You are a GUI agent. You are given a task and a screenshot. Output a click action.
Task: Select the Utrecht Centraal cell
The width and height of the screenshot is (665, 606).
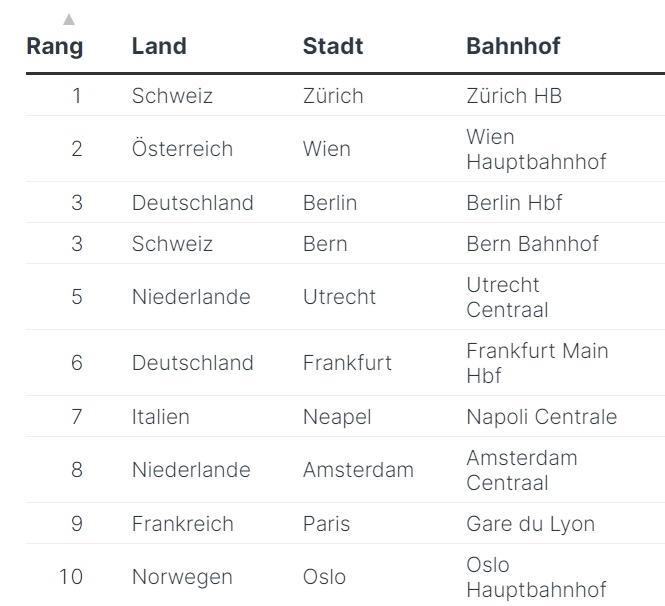[x=507, y=297]
